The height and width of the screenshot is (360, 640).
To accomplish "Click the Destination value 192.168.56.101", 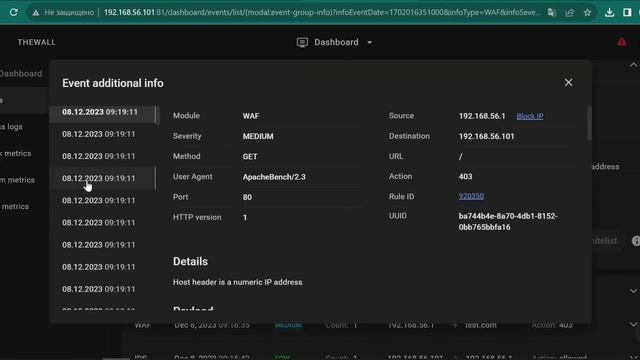I will 486,136.
